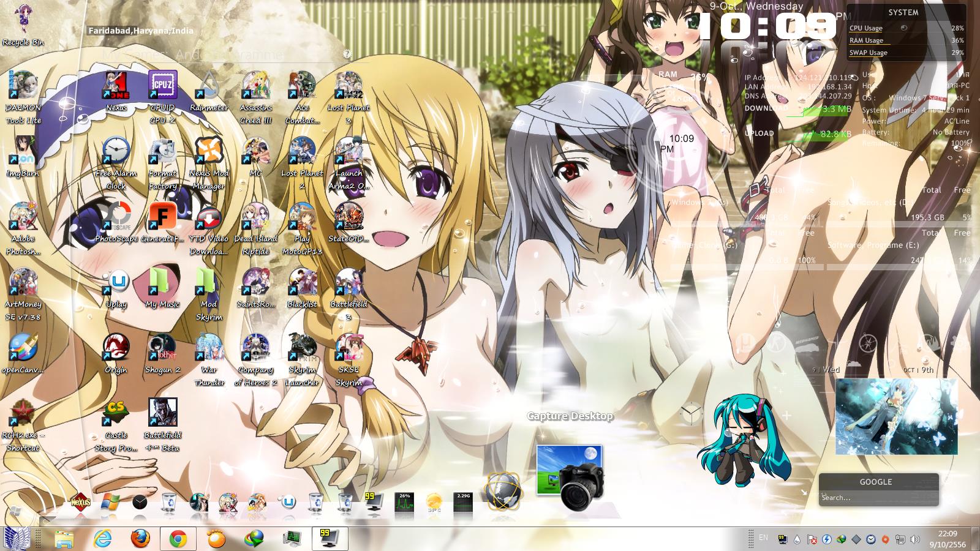Select the Free Alarm Clock icon

click(116, 163)
